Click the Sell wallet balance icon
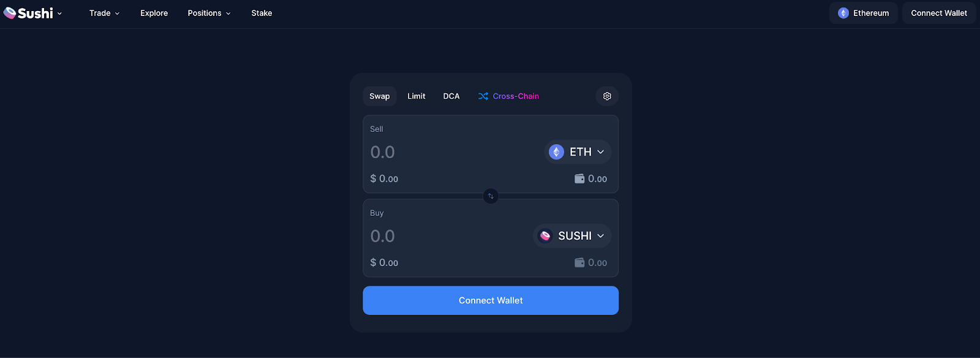The image size is (980, 358). (579, 179)
